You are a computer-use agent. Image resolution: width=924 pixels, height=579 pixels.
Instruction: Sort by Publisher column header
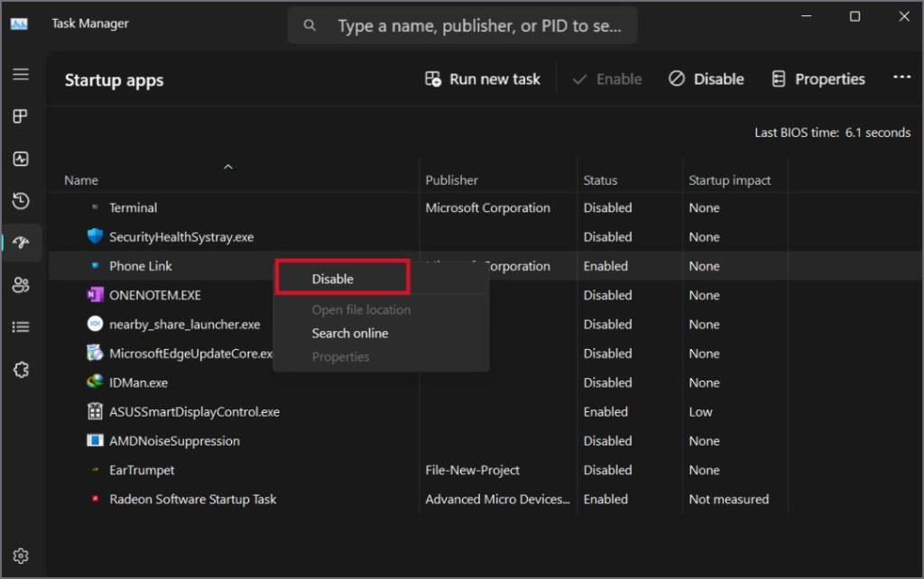[x=451, y=179]
